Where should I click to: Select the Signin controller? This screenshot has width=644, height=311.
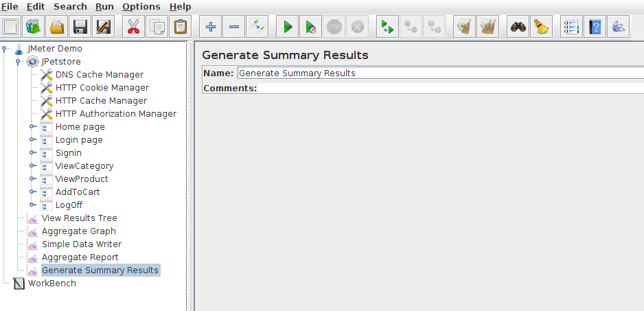(69, 153)
